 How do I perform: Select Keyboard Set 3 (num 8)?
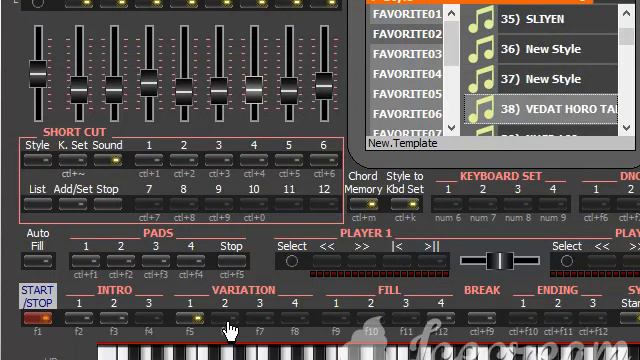[518, 204]
